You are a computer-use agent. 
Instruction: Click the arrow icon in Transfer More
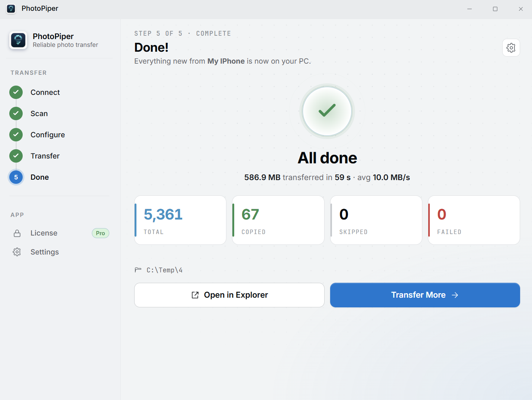455,295
